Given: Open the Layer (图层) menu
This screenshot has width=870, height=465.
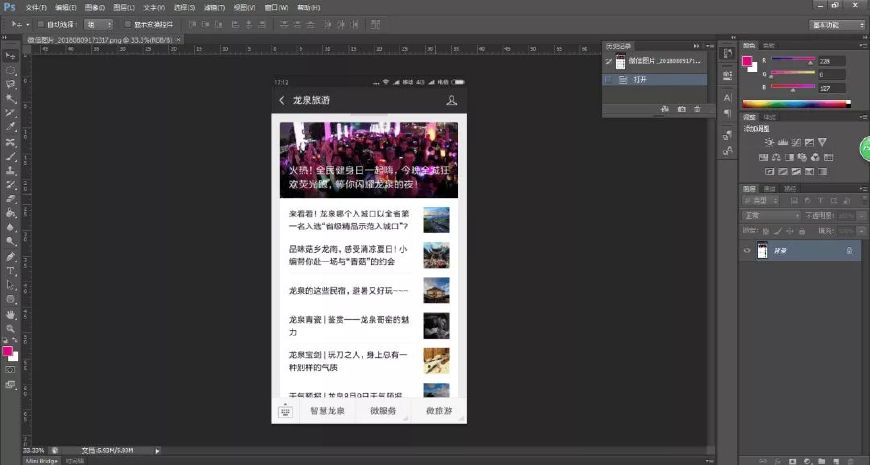Looking at the screenshot, I should point(124,8).
